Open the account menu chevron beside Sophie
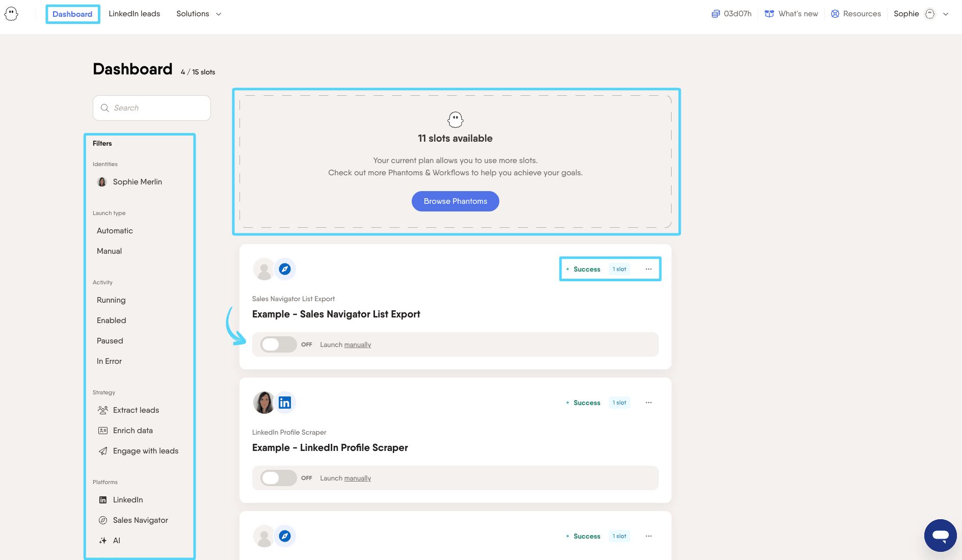This screenshot has height=560, width=962. pyautogui.click(x=946, y=14)
